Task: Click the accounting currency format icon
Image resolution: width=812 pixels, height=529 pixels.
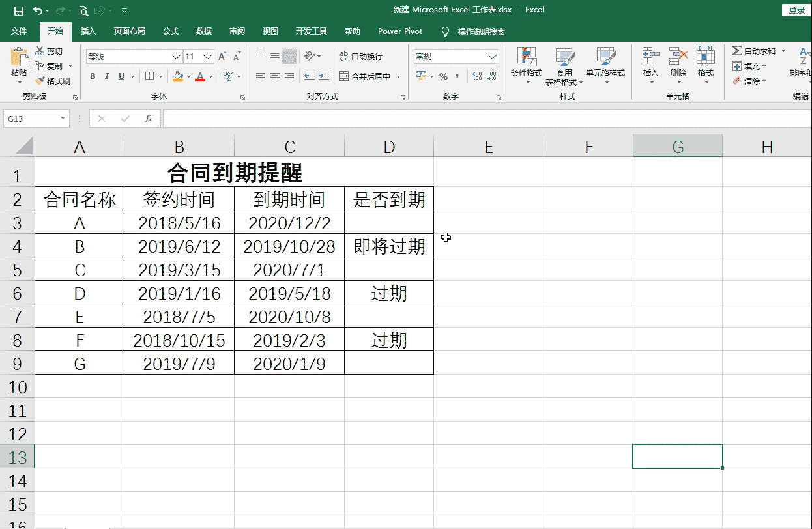Action: tap(421, 76)
